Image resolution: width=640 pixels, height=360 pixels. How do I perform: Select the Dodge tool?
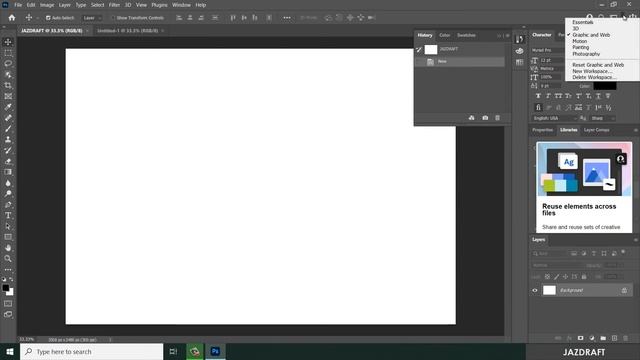[x=8, y=194]
